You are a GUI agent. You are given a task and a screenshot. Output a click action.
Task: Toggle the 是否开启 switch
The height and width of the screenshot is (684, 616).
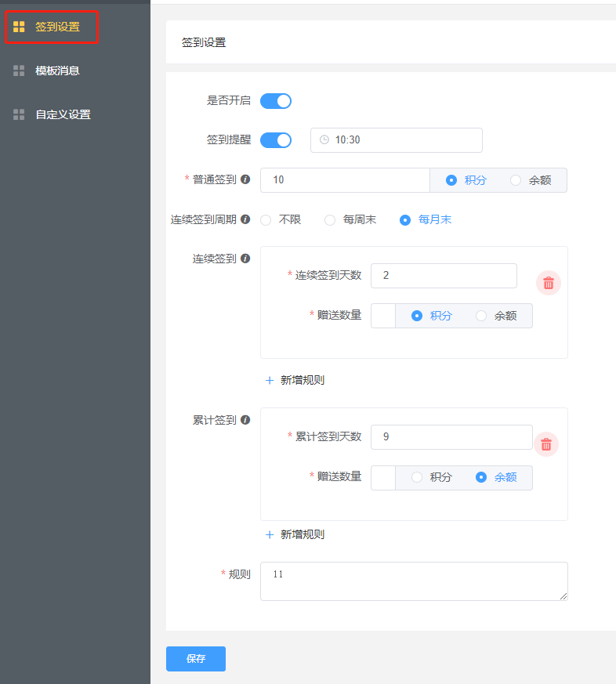pyautogui.click(x=276, y=101)
